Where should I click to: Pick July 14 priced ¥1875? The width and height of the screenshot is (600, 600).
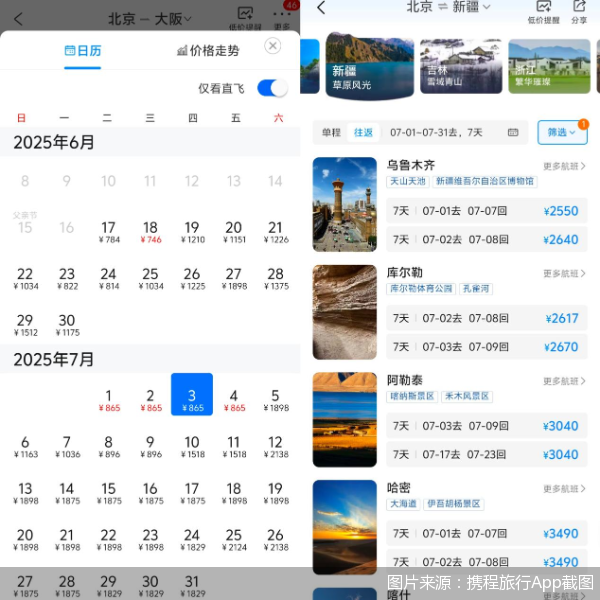[67, 493]
